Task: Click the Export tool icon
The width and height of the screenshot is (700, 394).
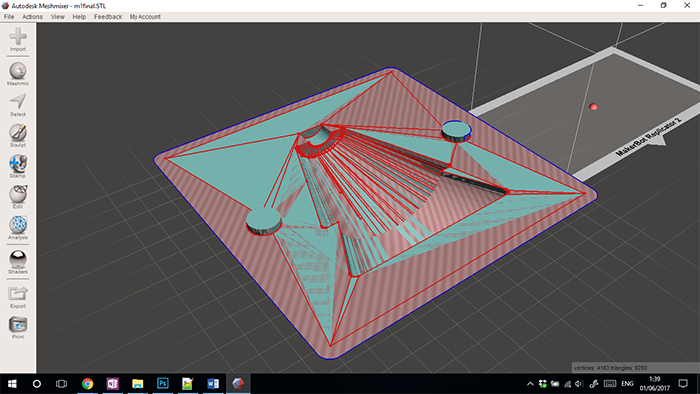Action: click(18, 294)
